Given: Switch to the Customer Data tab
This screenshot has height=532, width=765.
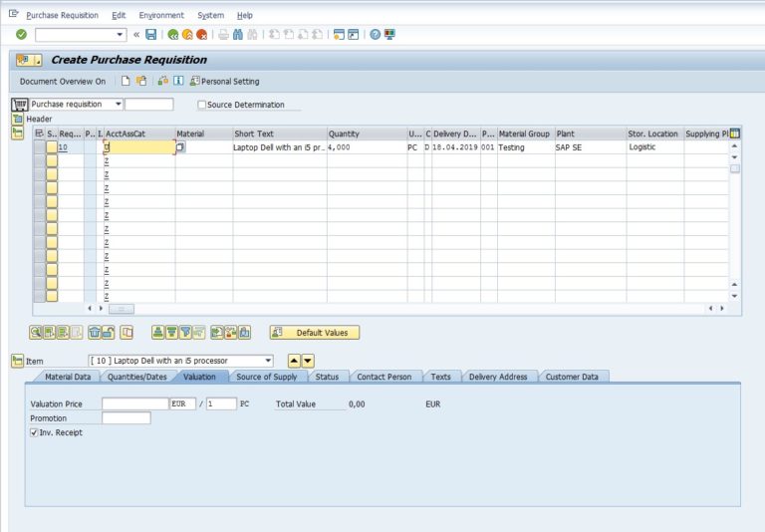Looking at the screenshot, I should pyautogui.click(x=572, y=377).
